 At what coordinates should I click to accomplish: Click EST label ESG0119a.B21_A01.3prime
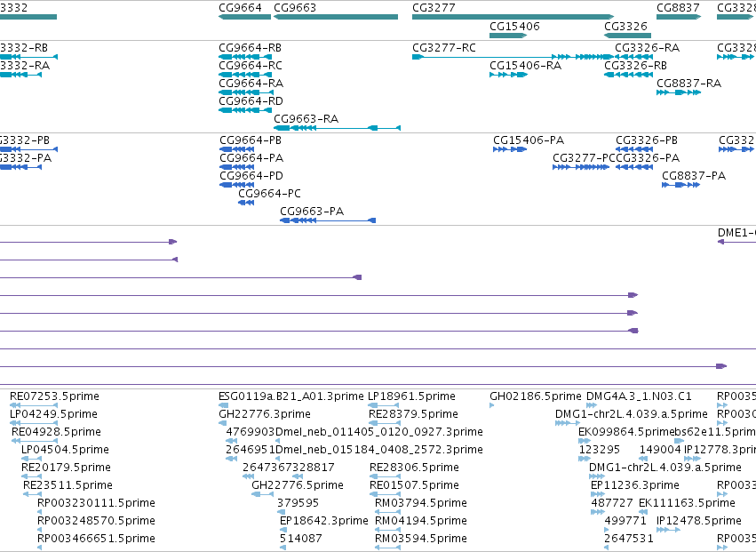291,396
